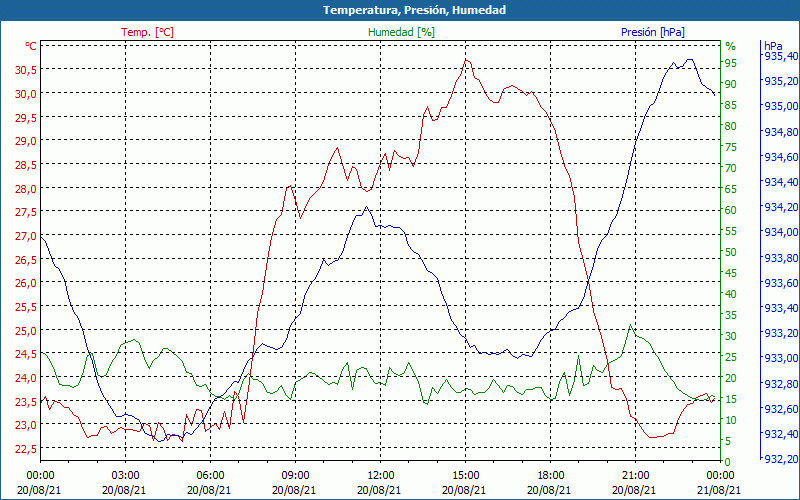Click the green "%" unit label on humidity axis
Image resolution: width=800 pixels, height=500 pixels.
[731, 46]
